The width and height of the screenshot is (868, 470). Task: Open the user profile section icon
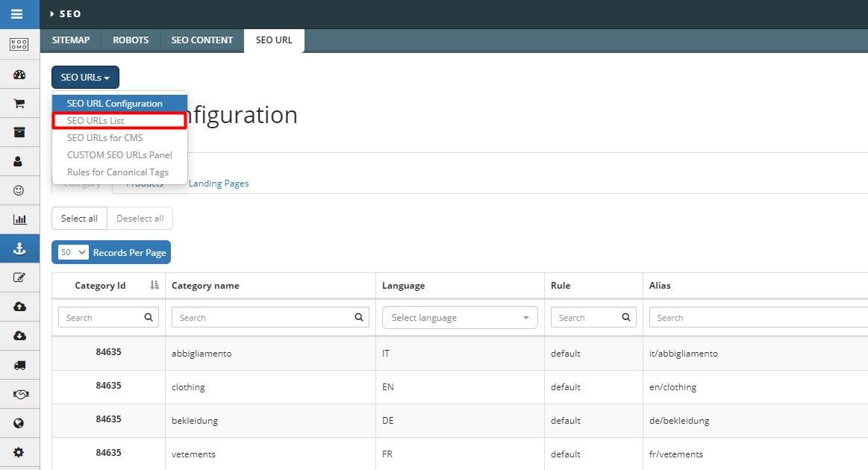pyautogui.click(x=18, y=161)
